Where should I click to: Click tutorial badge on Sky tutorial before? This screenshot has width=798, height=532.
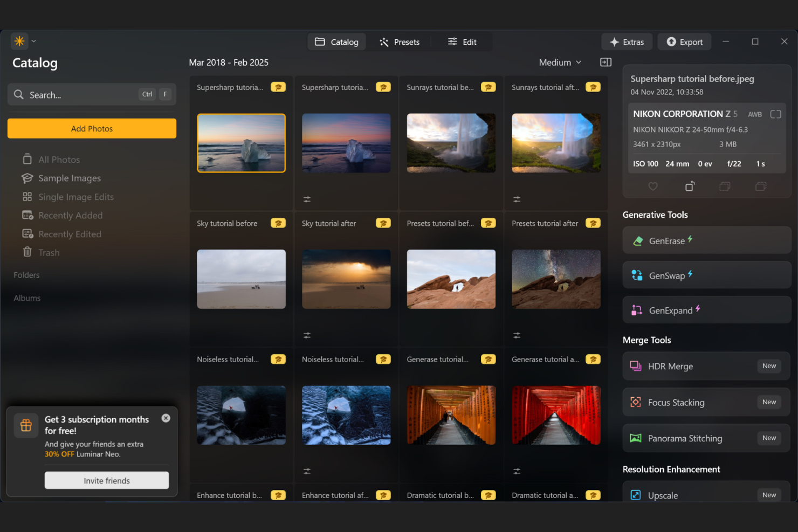278,223
